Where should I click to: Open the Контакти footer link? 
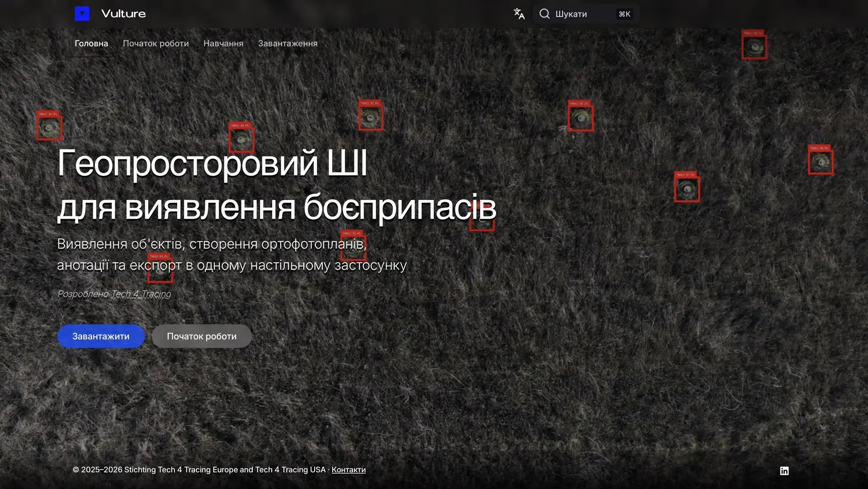[x=349, y=470]
